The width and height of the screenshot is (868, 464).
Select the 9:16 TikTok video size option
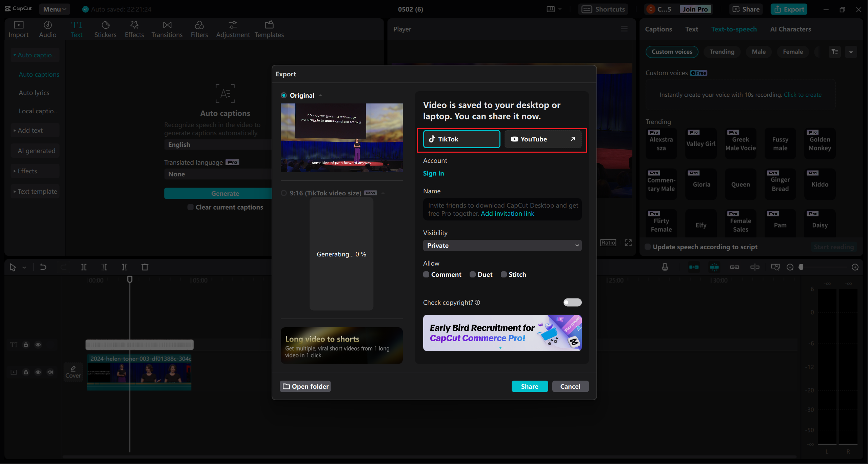(x=284, y=193)
